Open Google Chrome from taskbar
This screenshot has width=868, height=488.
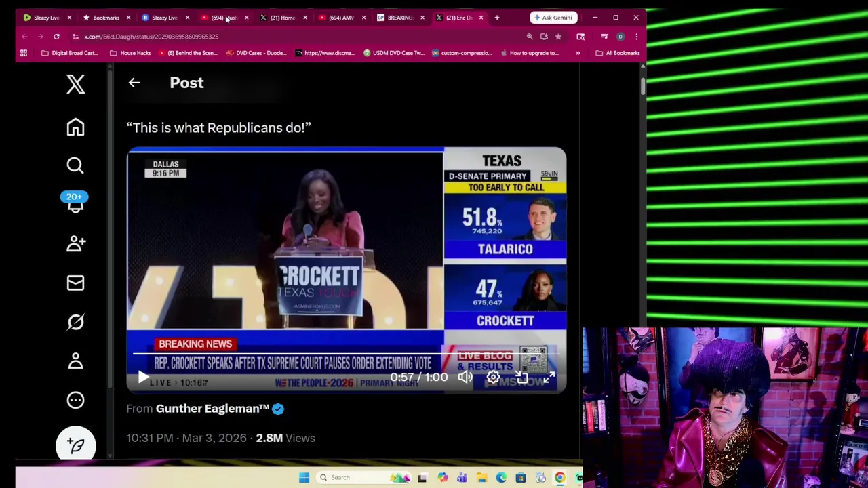(560, 478)
